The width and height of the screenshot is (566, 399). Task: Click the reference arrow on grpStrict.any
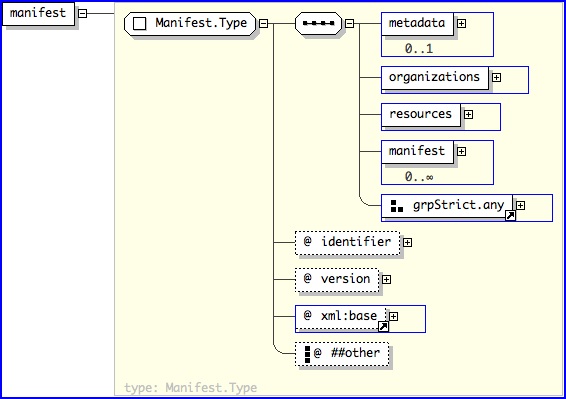coord(510,215)
